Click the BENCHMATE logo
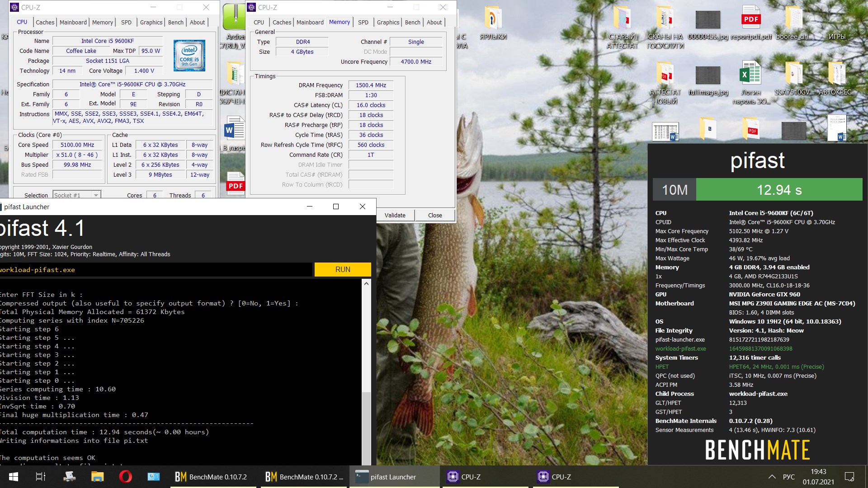Image resolution: width=868 pixels, height=488 pixels. coord(757,450)
